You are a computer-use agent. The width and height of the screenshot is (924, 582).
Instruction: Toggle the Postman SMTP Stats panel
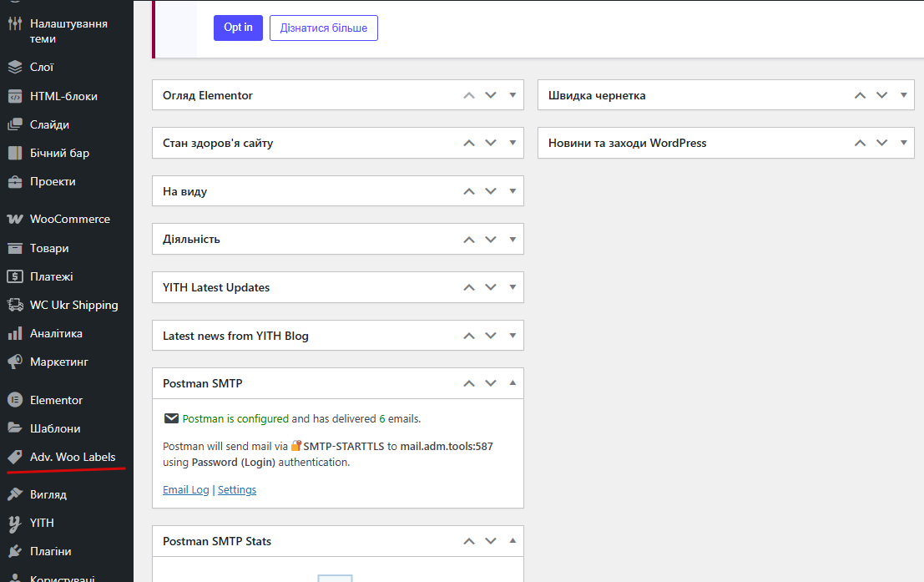(512, 541)
